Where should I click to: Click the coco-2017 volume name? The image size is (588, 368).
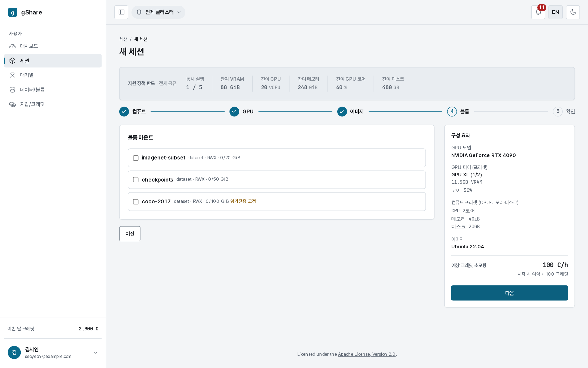[156, 201]
